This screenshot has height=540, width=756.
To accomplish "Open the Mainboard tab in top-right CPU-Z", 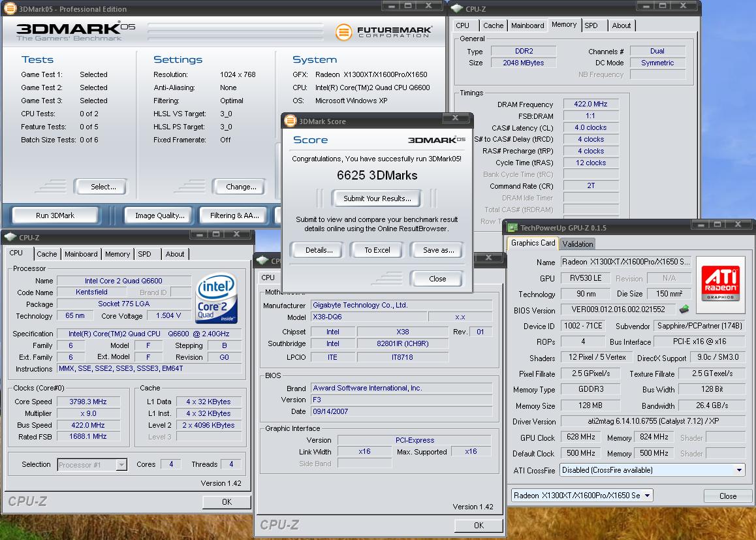I will 528,25.
